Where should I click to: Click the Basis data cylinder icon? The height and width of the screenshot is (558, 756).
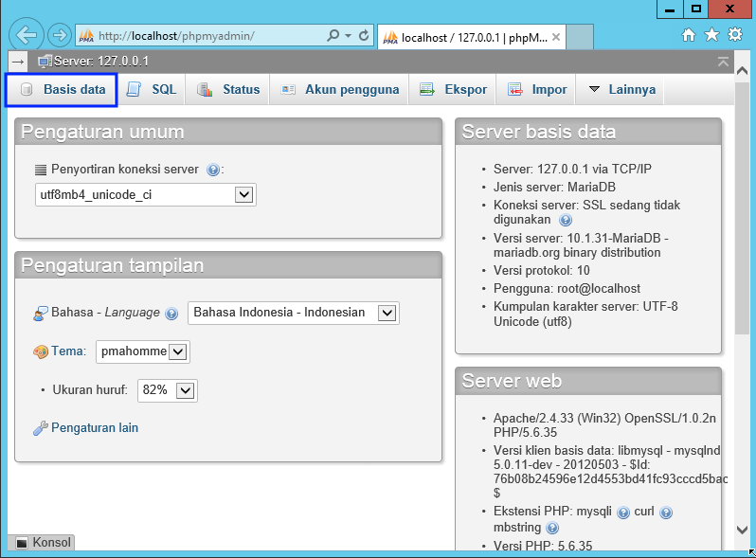coord(27,90)
